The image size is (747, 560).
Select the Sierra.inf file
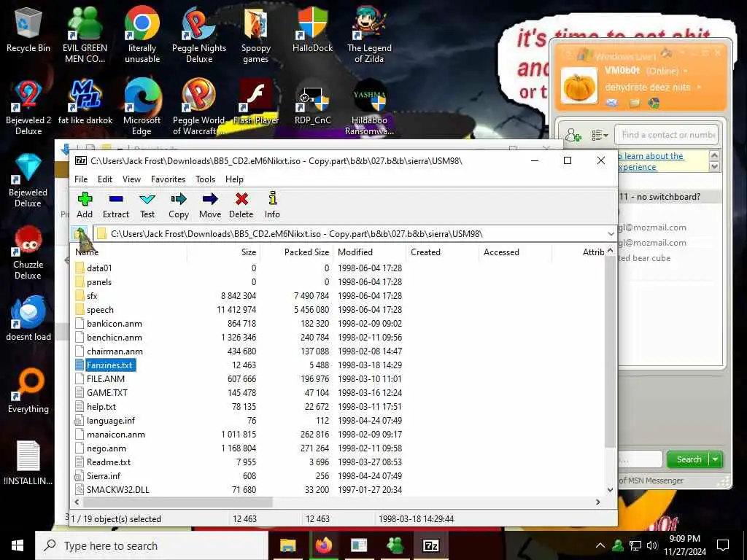[104, 475]
